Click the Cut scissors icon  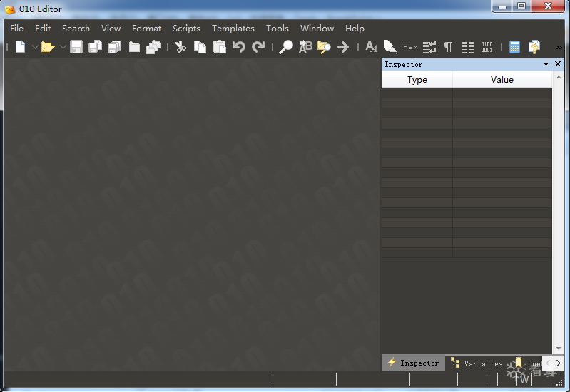180,47
